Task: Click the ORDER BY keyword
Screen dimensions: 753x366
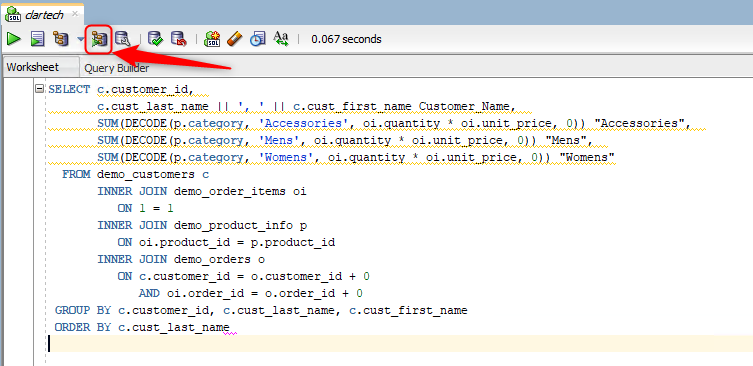Action: [x=83, y=328]
